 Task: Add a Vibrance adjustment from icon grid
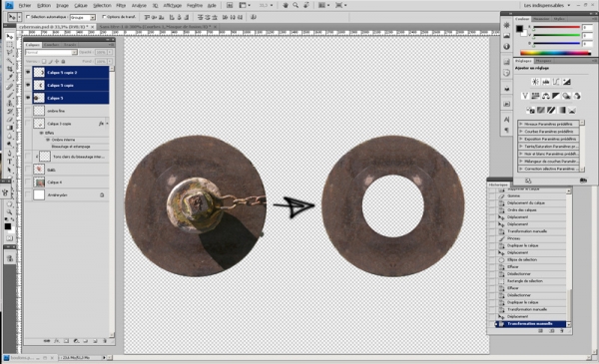click(525, 96)
